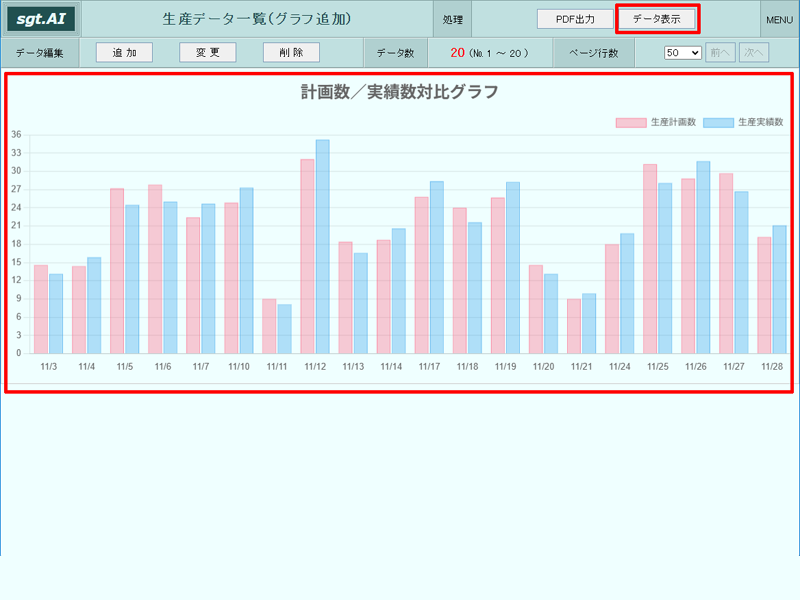Click the 前へ previous page button
Image resolution: width=800 pixels, height=600 pixels.
click(x=720, y=53)
